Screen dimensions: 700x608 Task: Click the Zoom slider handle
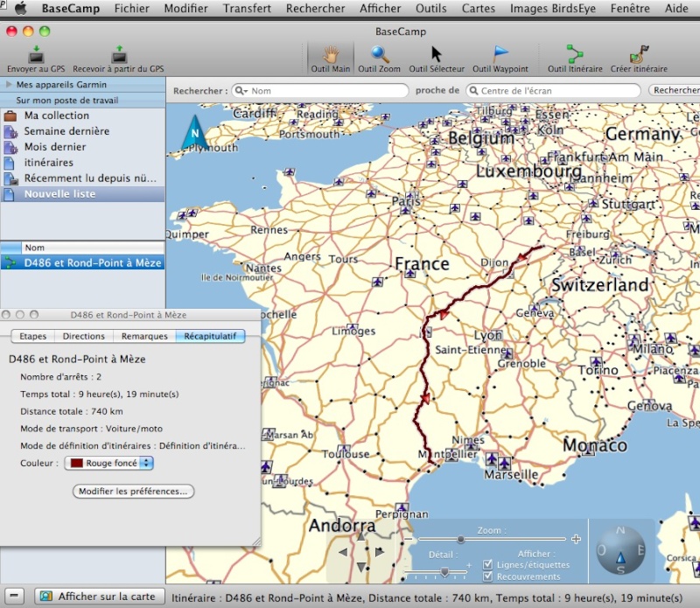460,539
